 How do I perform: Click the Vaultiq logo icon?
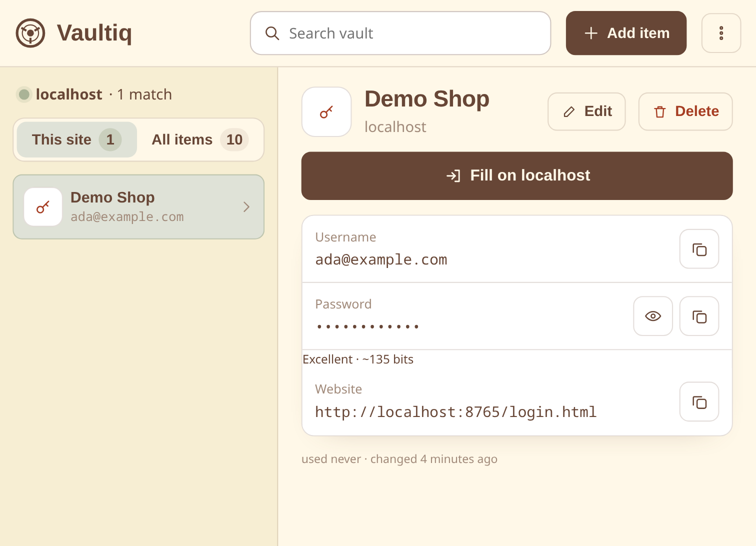tap(30, 33)
